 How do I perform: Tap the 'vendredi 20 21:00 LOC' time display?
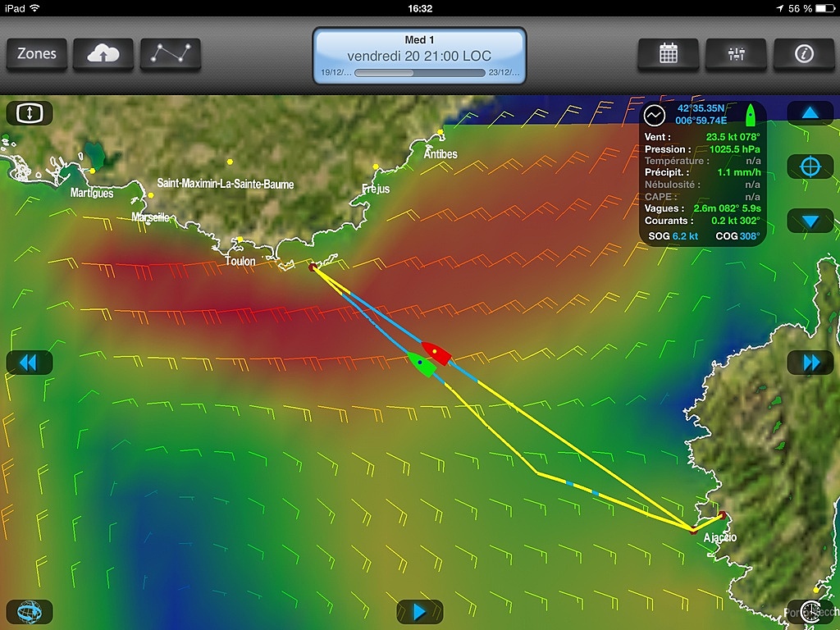tap(419, 56)
